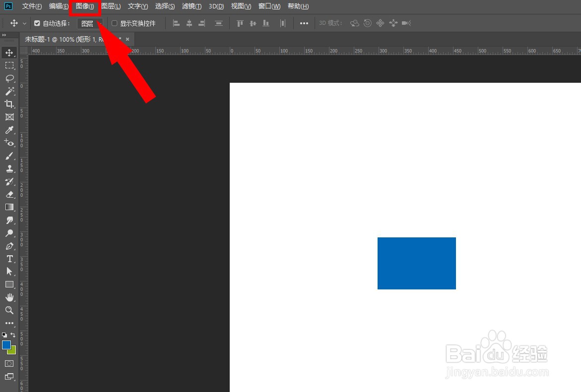Viewport: 581px width, 392px height.
Task: Open more align and distribute options
Action: pyautogui.click(x=304, y=23)
